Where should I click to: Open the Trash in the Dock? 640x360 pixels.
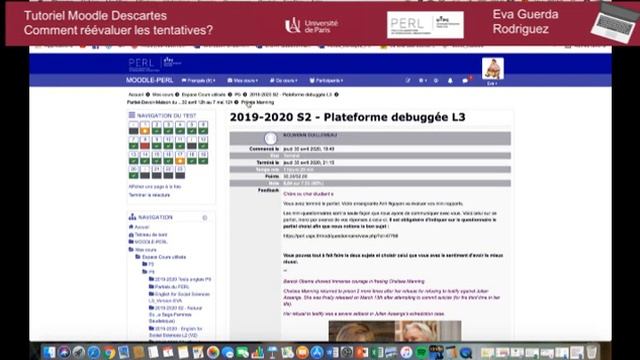click(x=592, y=352)
